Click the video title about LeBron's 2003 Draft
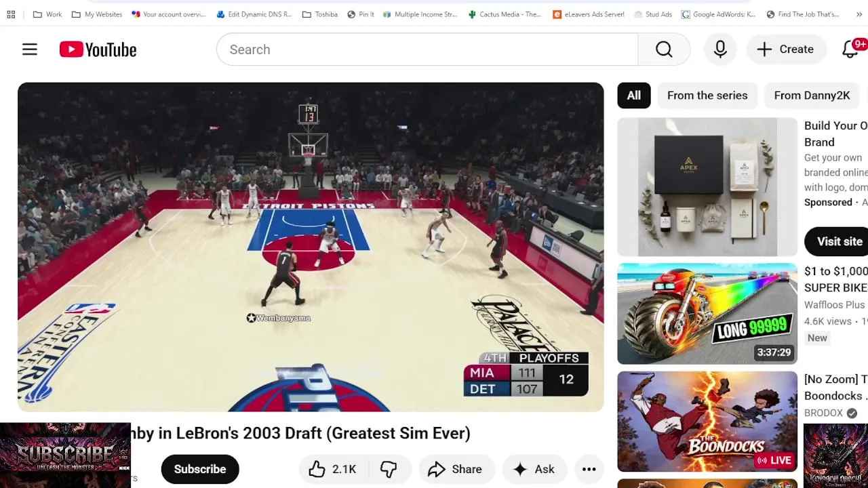The height and width of the screenshot is (488, 868). 301,433
